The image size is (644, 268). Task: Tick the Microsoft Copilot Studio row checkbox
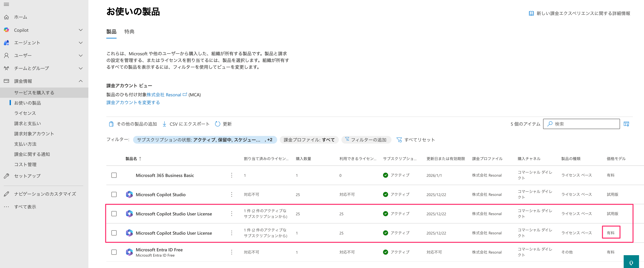tap(114, 194)
